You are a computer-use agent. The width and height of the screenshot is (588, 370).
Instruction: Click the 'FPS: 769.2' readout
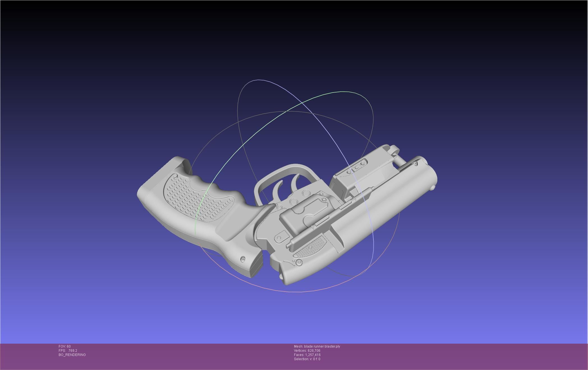[x=68, y=351]
